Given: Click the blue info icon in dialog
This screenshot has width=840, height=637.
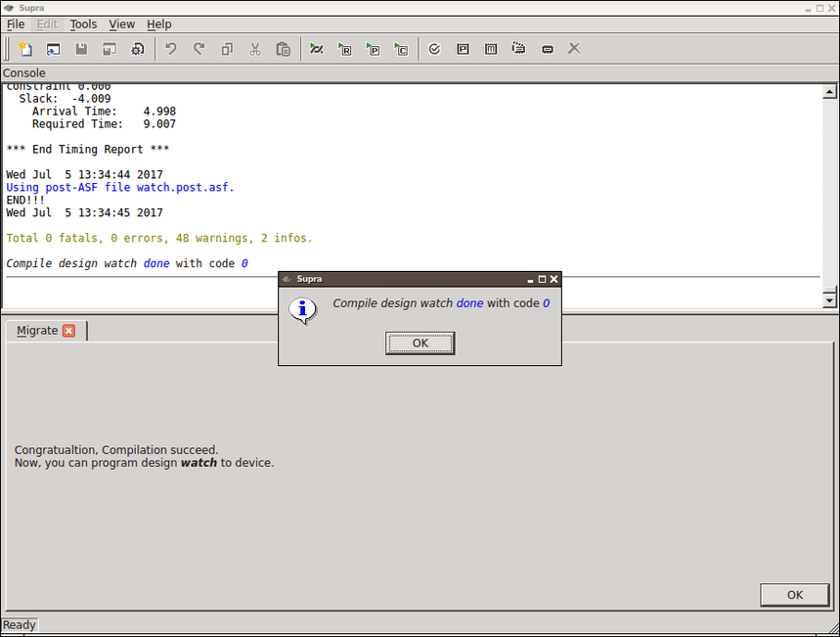Looking at the screenshot, I should [303, 310].
